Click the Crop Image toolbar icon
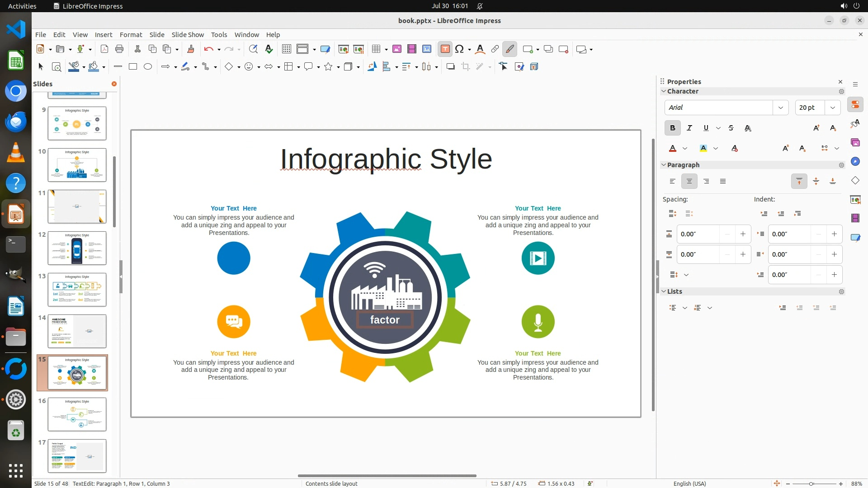Screen dimensions: 868x488 (x=465, y=67)
